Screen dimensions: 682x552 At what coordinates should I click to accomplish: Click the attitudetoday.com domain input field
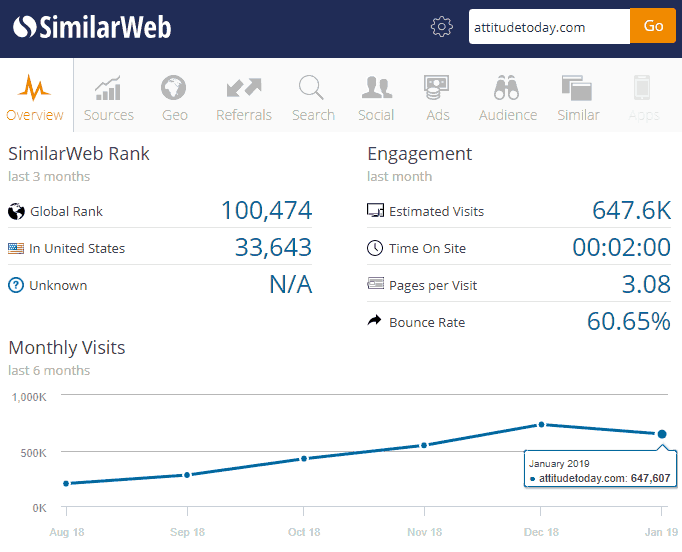(x=549, y=27)
